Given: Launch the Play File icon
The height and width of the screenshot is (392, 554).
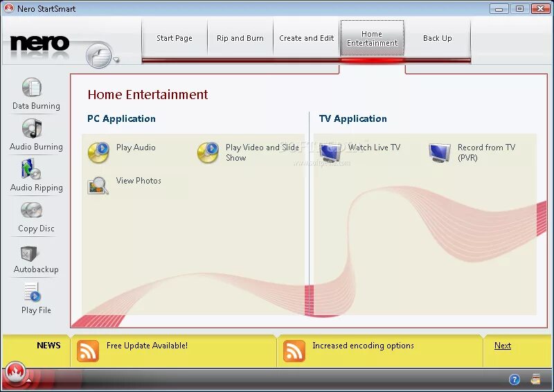Looking at the screenshot, I should pyautogui.click(x=33, y=292).
